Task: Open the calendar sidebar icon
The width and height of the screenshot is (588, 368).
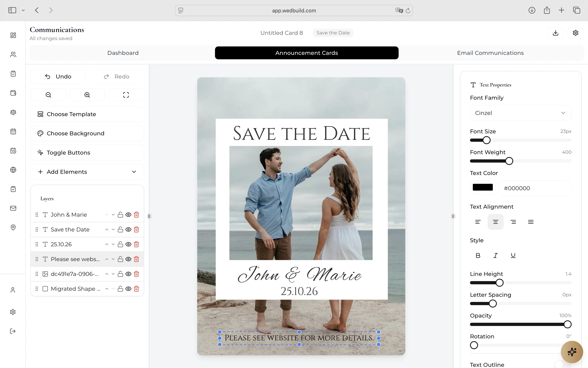Action: click(13, 131)
